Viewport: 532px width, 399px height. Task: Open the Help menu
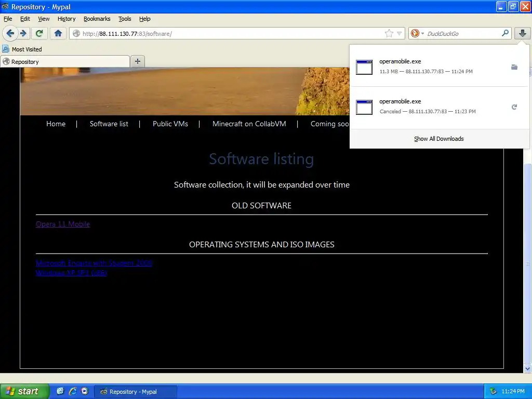(x=144, y=19)
